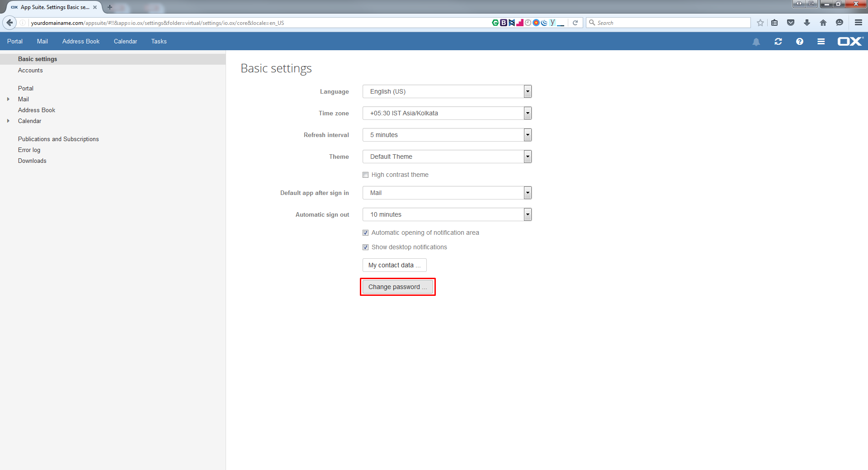The width and height of the screenshot is (868, 470).
Task: Click the Pocket icon in browser toolbar
Action: pos(791,23)
